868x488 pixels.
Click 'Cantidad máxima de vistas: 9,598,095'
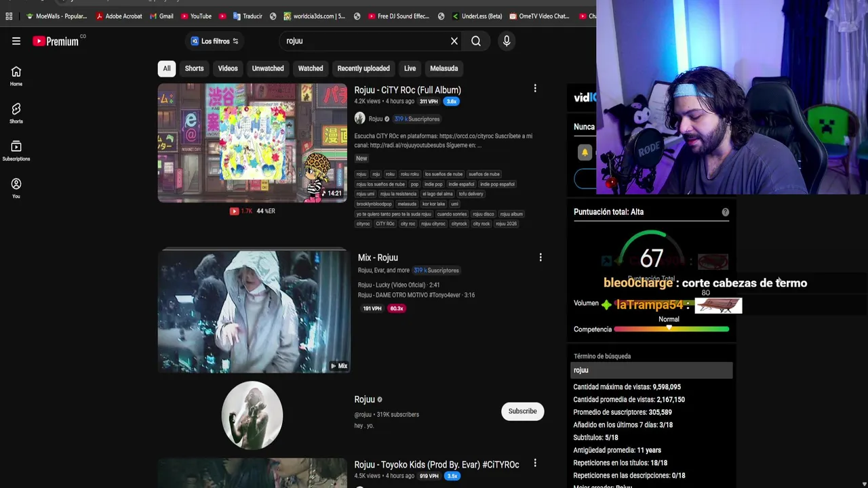(x=627, y=387)
